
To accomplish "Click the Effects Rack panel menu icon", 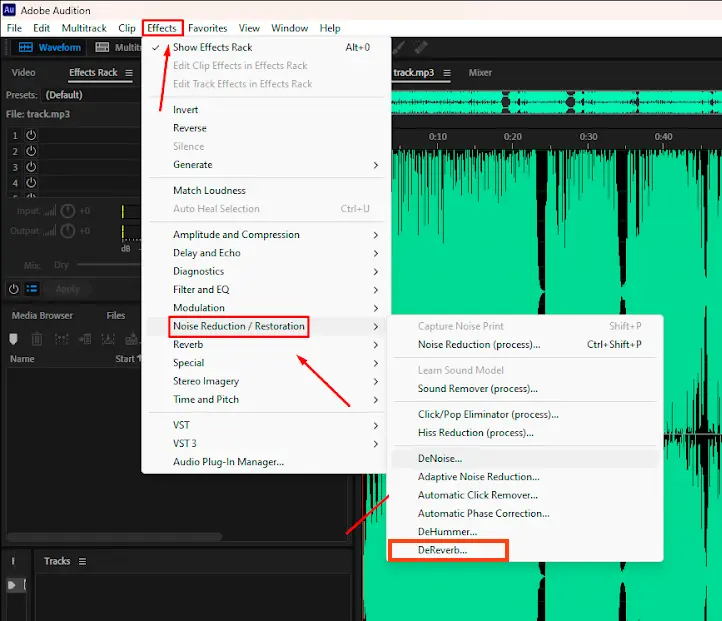I will coord(129,73).
